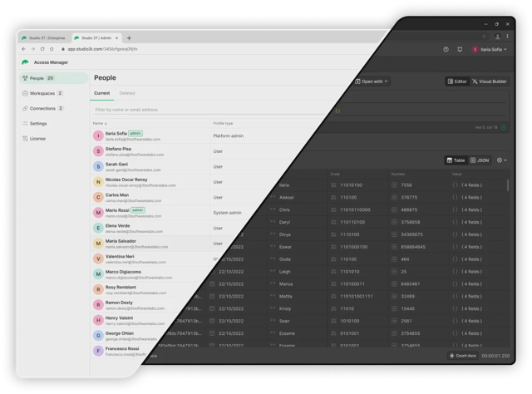Click the query valid check icon

(x=504, y=127)
